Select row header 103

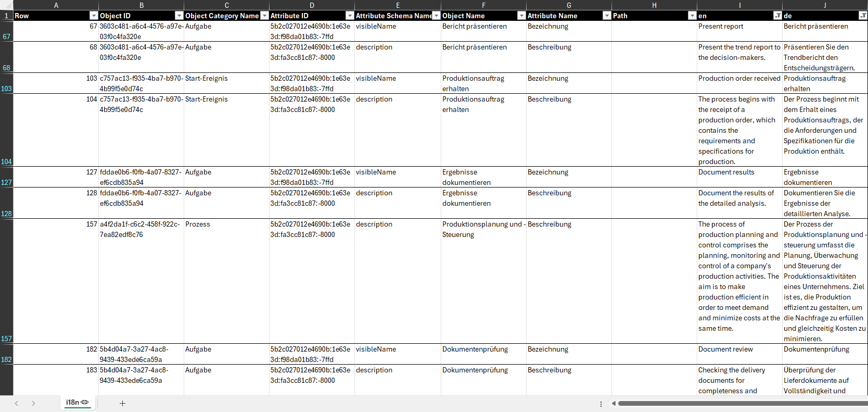point(6,83)
